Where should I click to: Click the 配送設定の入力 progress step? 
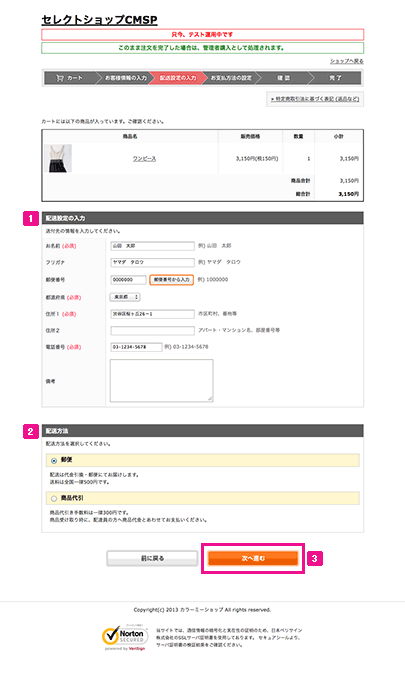click(178, 78)
